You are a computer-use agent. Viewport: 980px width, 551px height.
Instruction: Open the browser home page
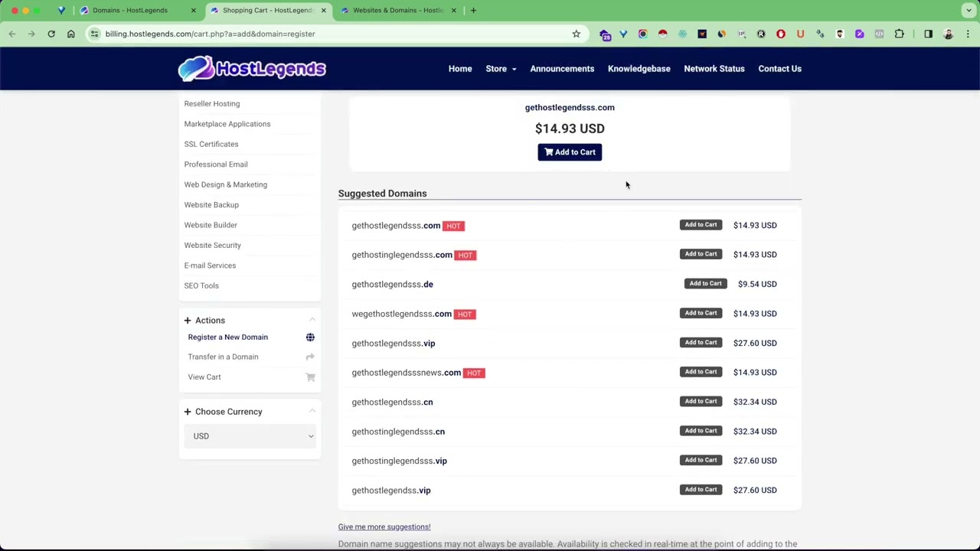70,34
